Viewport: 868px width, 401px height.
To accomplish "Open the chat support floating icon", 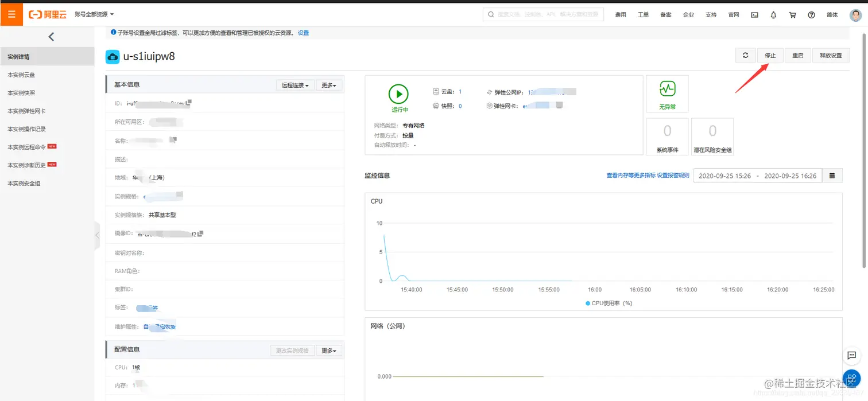I will [x=852, y=356].
